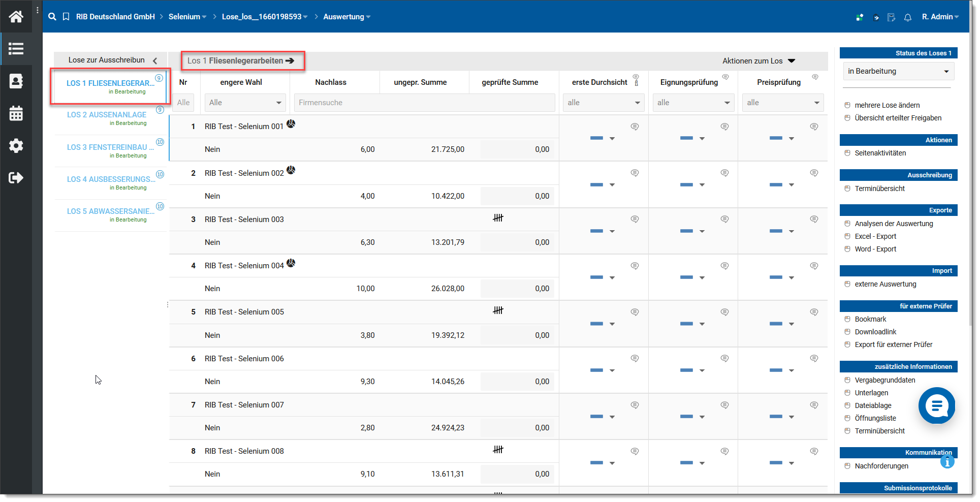Open mehrere Lose ändern link
This screenshot has width=980, height=502.
tap(887, 105)
